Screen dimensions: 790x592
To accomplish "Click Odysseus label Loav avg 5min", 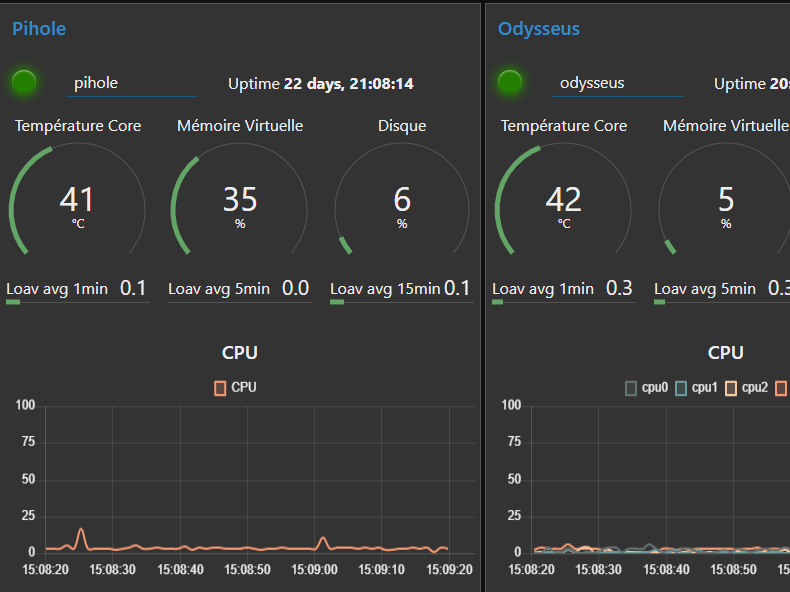I will tap(705, 289).
